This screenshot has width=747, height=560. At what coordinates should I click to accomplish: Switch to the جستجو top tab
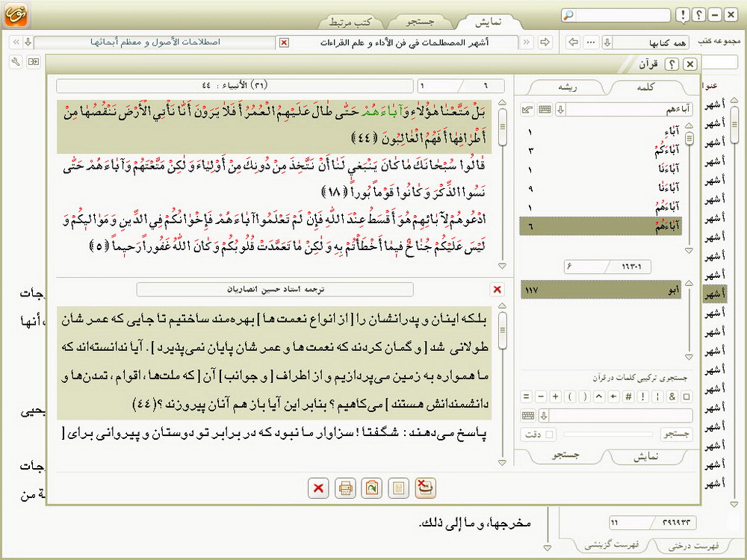click(x=420, y=22)
